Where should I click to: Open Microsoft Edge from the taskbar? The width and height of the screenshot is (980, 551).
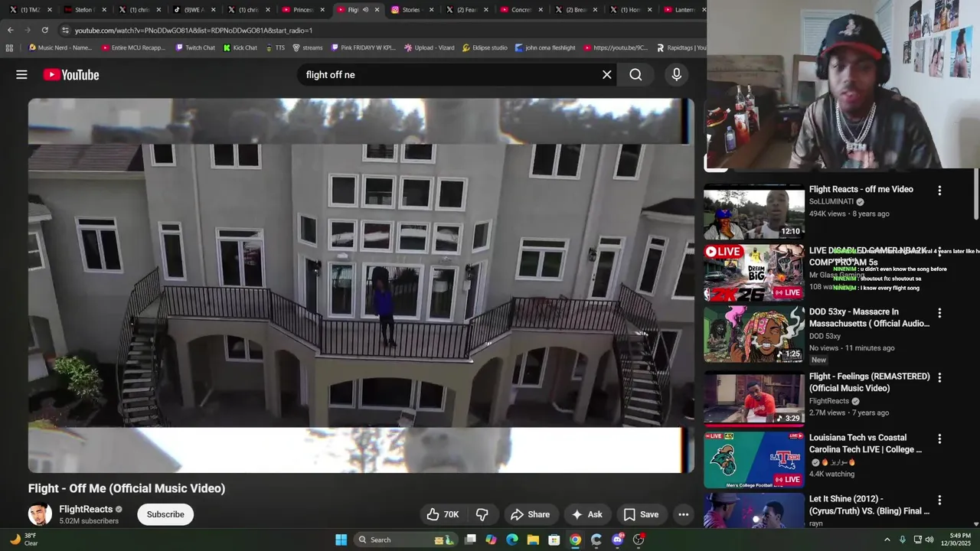[512, 540]
